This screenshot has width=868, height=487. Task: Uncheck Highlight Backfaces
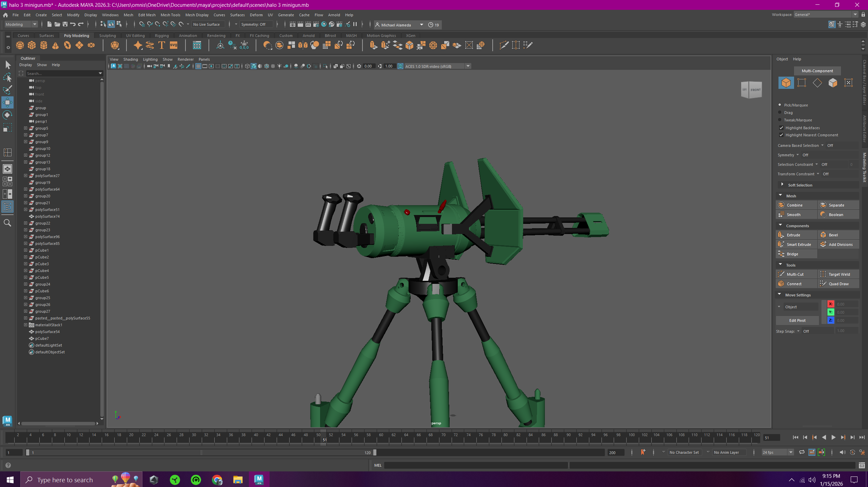point(781,128)
